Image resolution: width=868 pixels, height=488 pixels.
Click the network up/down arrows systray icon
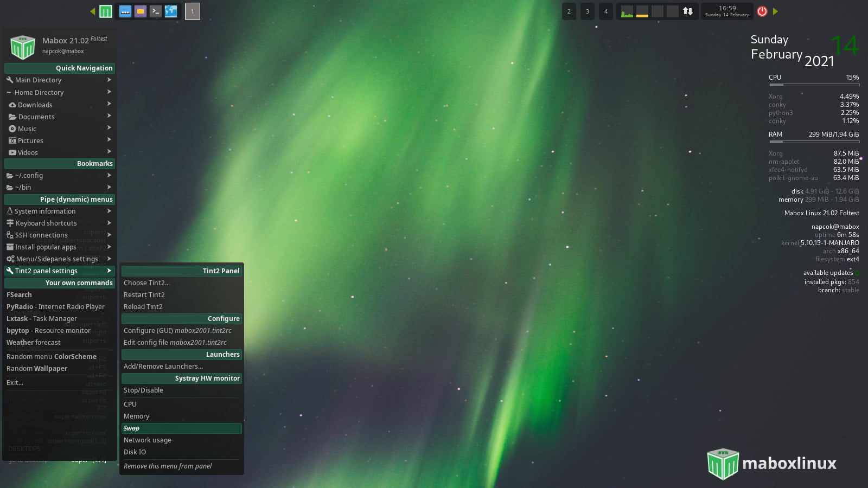(688, 11)
